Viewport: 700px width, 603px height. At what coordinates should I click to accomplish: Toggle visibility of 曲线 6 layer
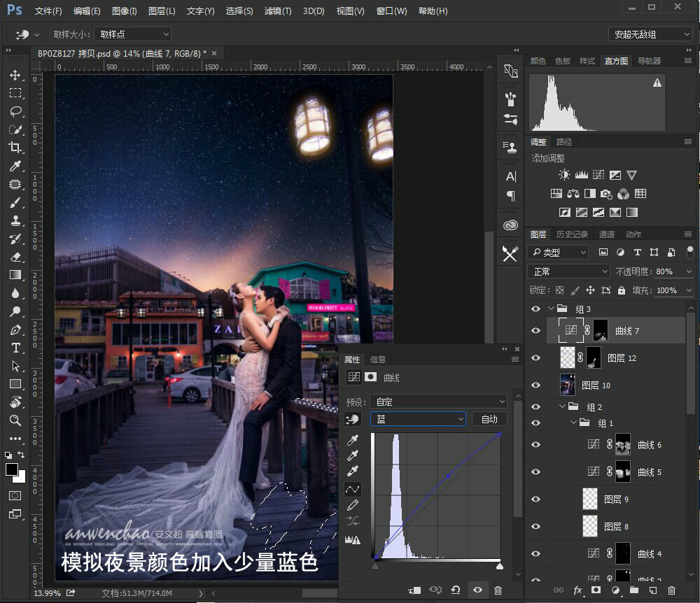535,445
